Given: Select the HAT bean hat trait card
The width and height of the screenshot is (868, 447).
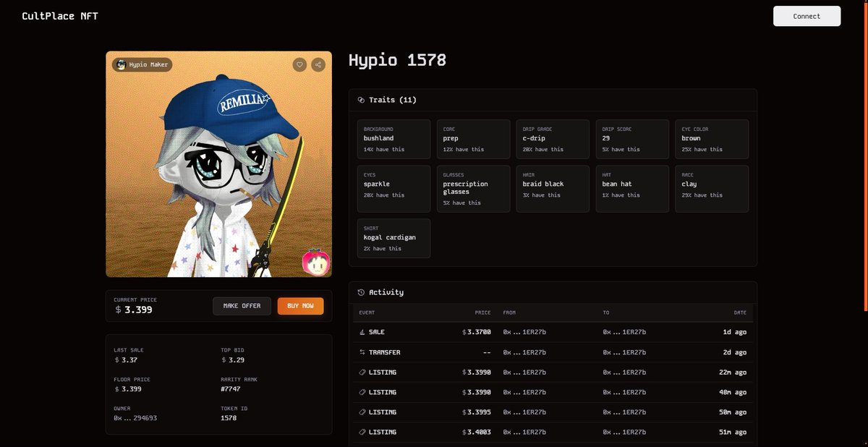Looking at the screenshot, I should (632, 189).
